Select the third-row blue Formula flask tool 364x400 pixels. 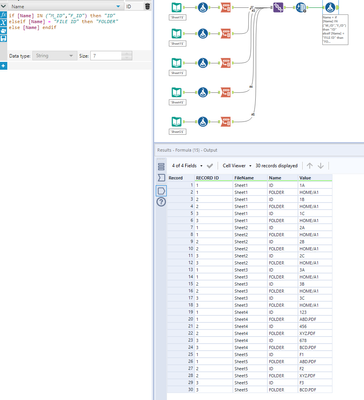[203, 63]
